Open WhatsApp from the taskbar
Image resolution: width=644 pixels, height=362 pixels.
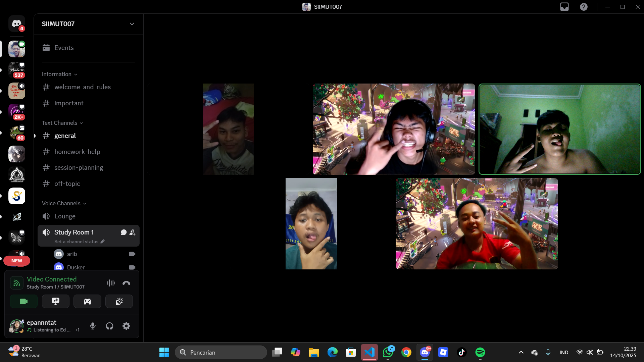click(388, 352)
